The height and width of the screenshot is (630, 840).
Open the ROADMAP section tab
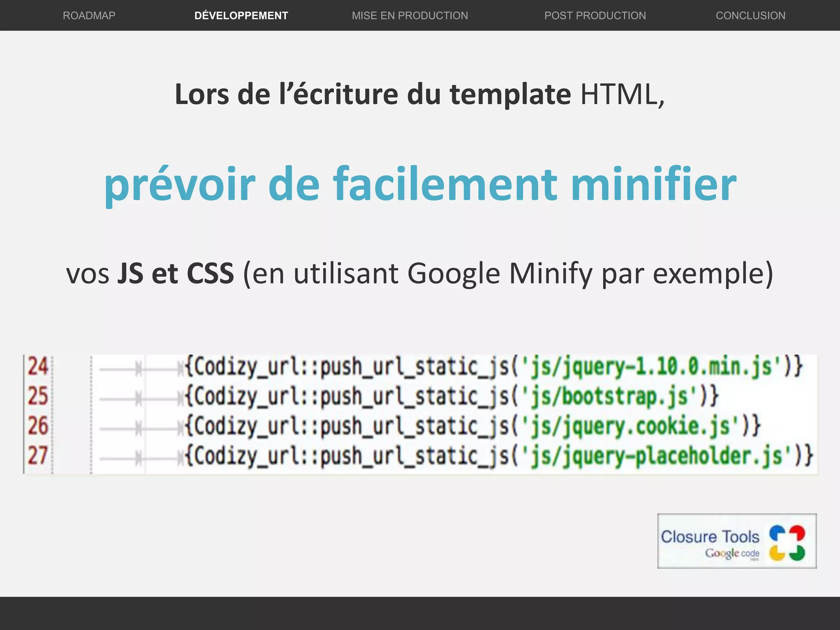coord(89,16)
